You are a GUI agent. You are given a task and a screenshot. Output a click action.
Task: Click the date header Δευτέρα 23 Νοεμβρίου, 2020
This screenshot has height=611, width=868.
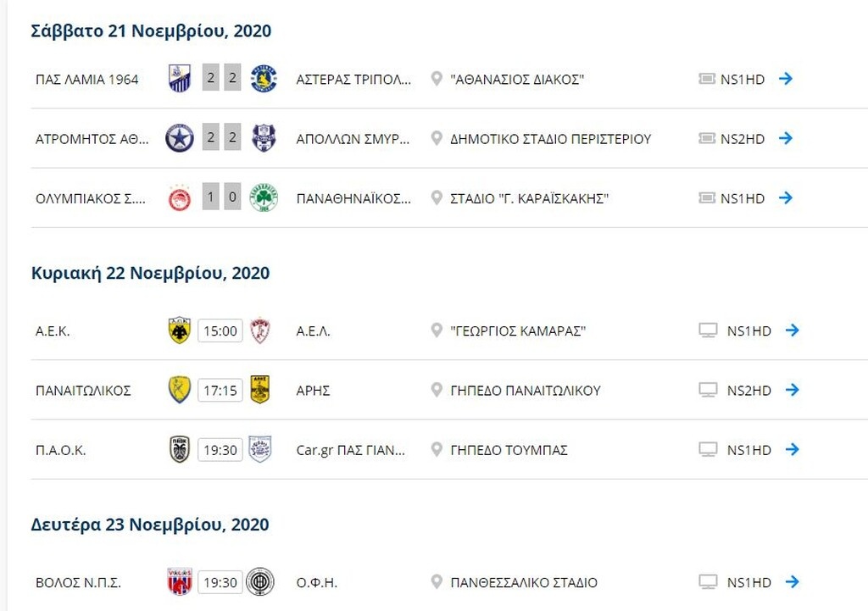point(150,524)
